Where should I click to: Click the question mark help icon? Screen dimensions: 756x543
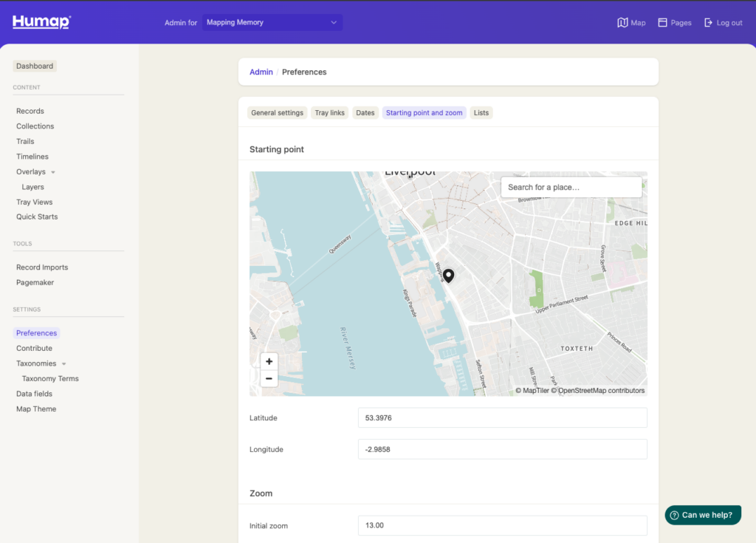[674, 515]
